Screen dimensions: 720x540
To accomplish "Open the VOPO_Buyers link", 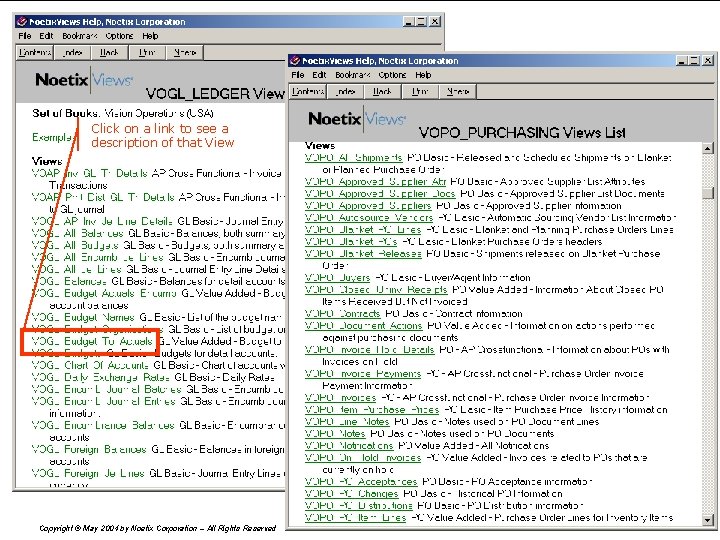I will (337, 278).
